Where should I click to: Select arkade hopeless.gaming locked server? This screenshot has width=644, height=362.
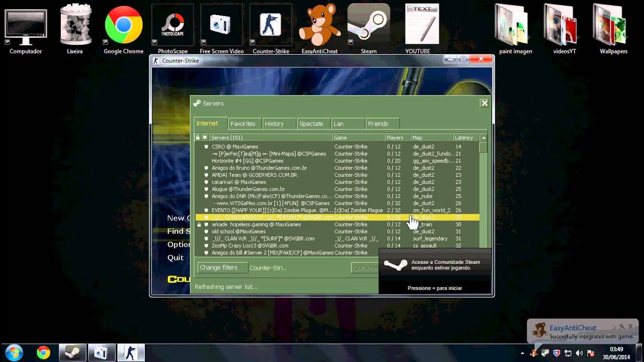point(337,224)
